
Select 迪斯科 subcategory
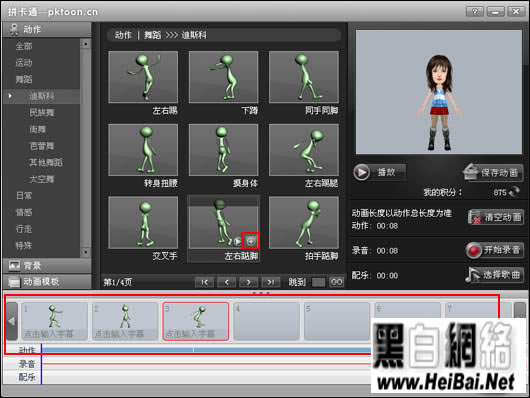click(41, 96)
